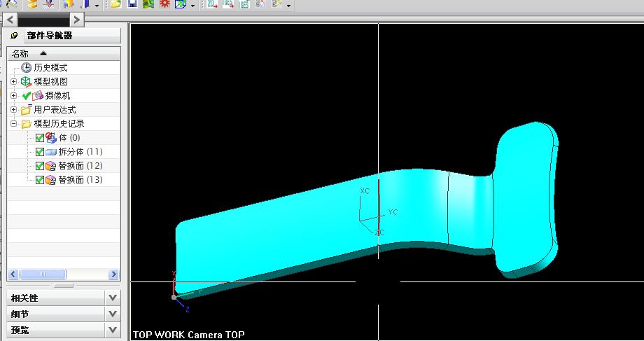This screenshot has width=644, height=341.
Task: Click the icon right of the IGES import icon
Action: (260, 4)
